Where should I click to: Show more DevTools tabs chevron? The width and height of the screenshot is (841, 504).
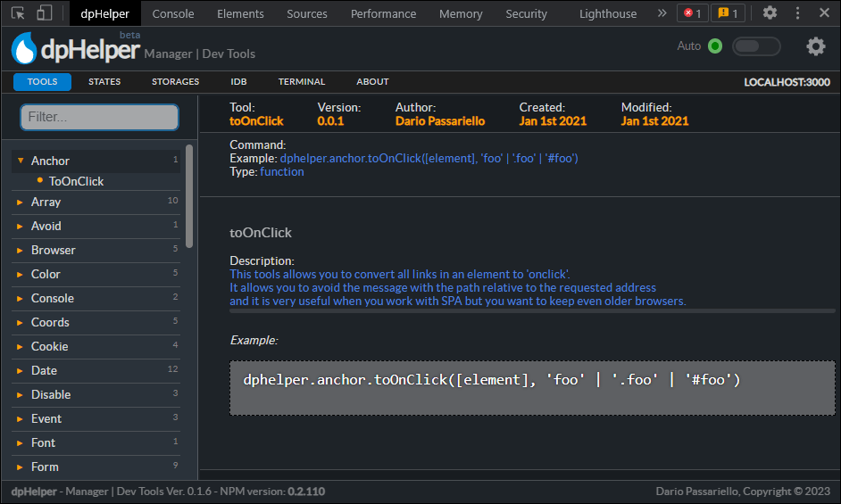click(662, 12)
